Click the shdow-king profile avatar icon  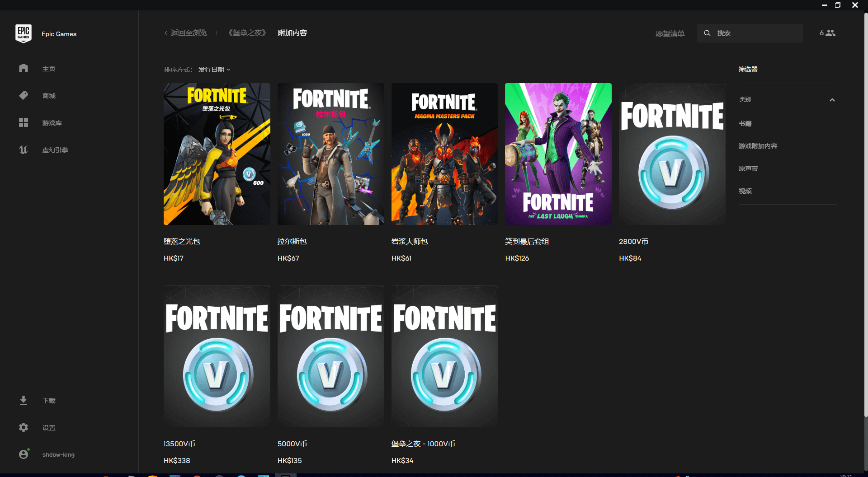click(24, 454)
